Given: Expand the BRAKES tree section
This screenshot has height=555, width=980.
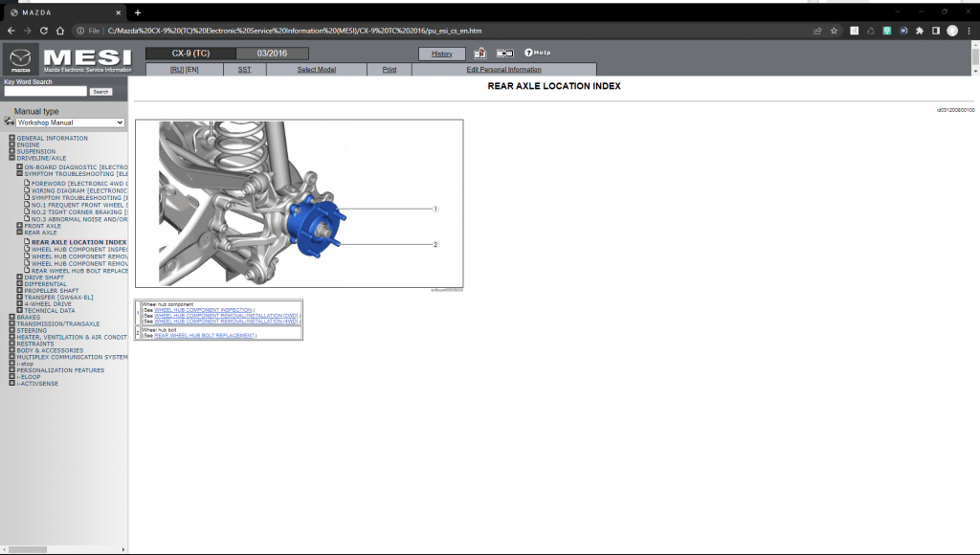Looking at the screenshot, I should (11, 317).
